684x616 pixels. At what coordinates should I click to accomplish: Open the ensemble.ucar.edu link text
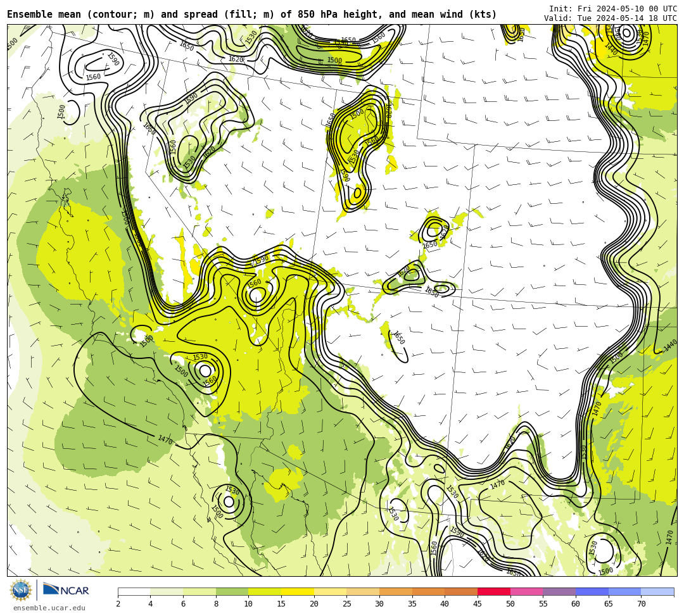pos(49,608)
